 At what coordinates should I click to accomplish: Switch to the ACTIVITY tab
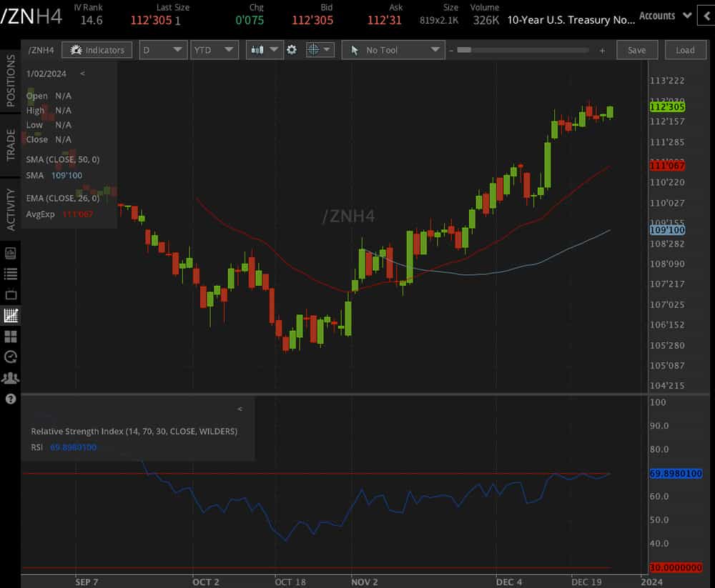click(10, 209)
